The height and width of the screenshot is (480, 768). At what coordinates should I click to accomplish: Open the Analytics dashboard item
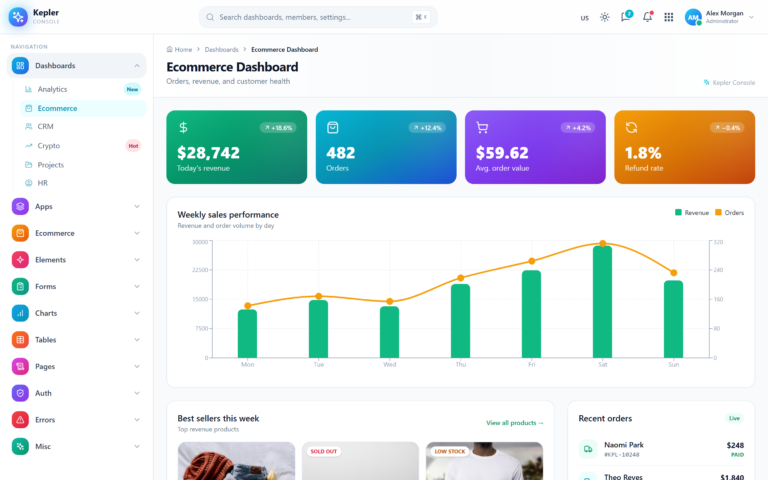tap(83, 89)
